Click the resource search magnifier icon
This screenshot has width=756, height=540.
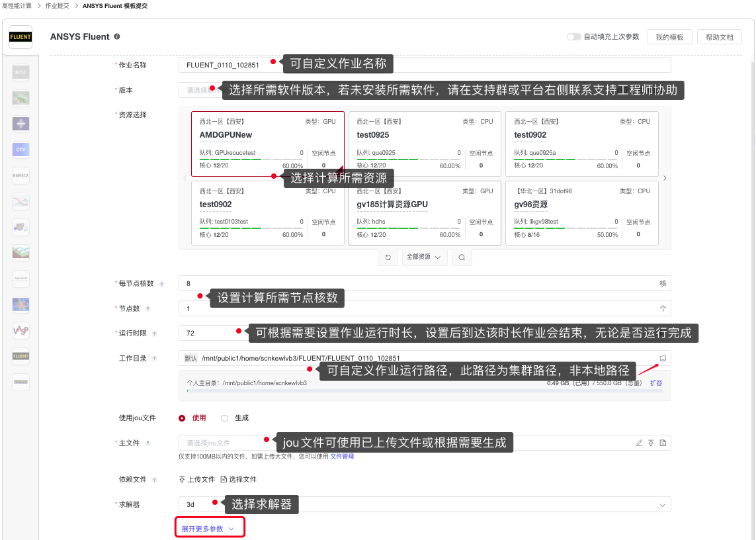coord(462,257)
